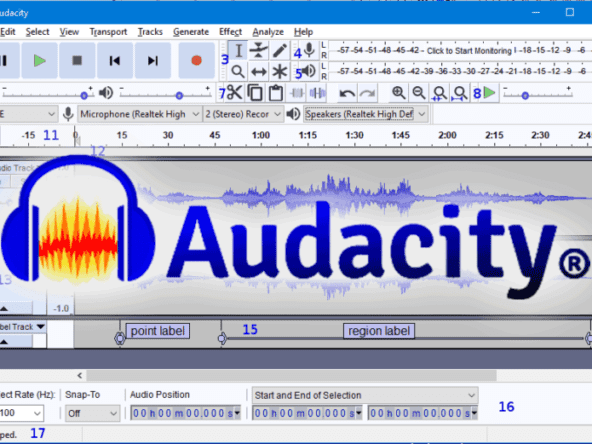This screenshot has width=592, height=444.
Task: Click the Audio Position time field
Action: point(185,413)
